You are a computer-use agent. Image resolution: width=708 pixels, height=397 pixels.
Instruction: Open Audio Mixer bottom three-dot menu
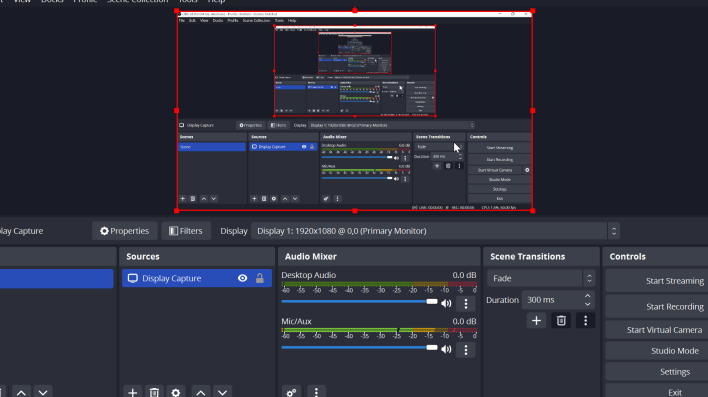316,392
